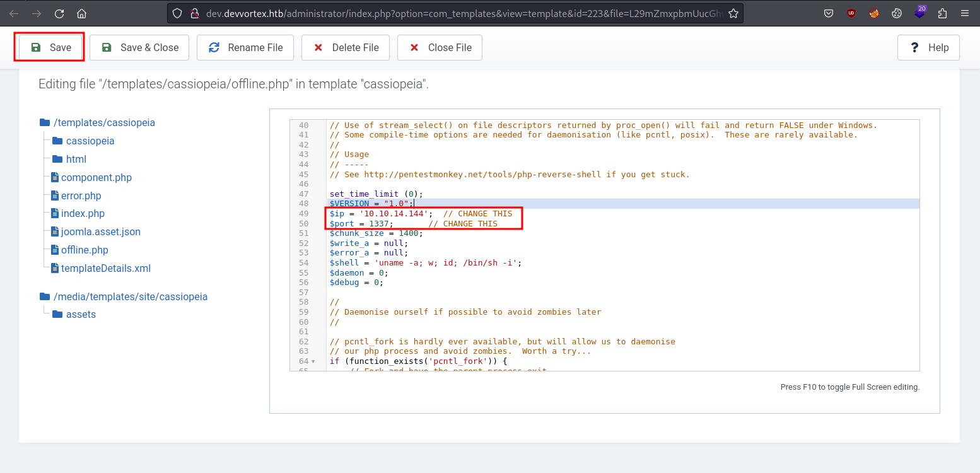Click line number 49 in the gutter
Viewport: 980px width, 473px height.
[304, 214]
